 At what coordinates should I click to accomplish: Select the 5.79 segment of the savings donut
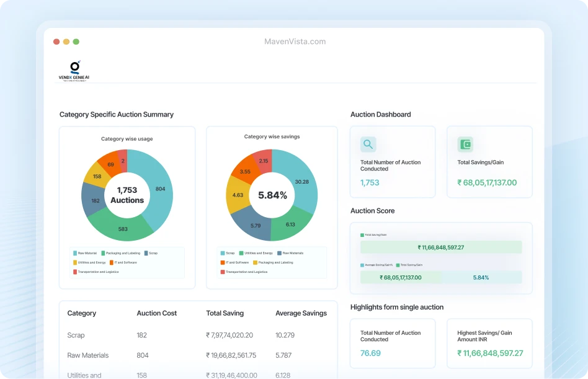pos(255,226)
